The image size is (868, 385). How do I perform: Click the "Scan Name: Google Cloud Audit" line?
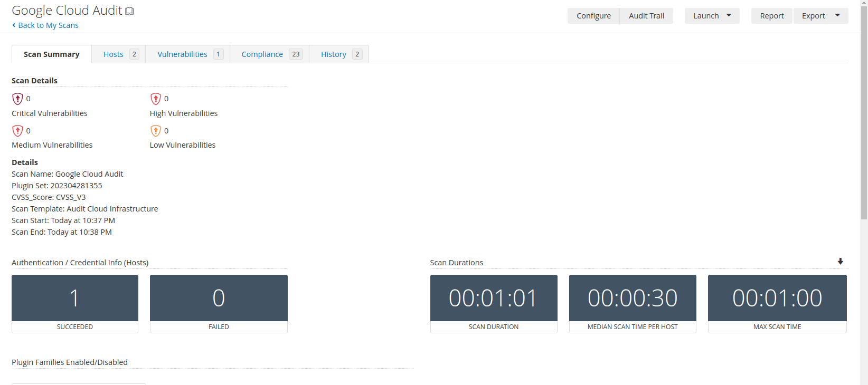pyautogui.click(x=68, y=174)
